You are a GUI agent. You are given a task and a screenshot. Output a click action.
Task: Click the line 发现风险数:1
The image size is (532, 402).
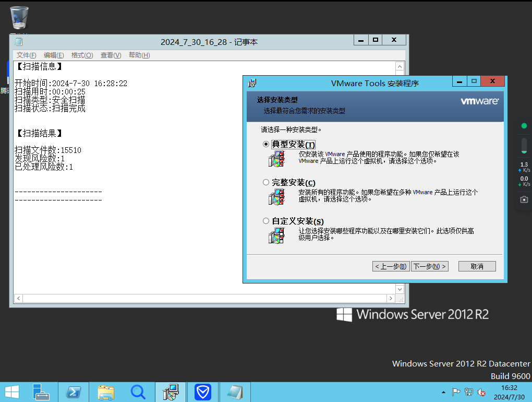coord(40,159)
